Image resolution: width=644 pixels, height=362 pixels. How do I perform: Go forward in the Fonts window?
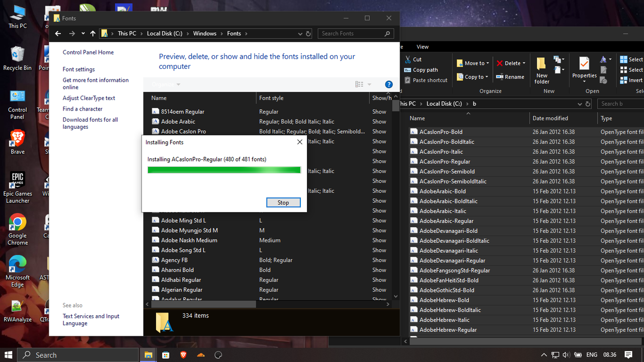[72, 34]
